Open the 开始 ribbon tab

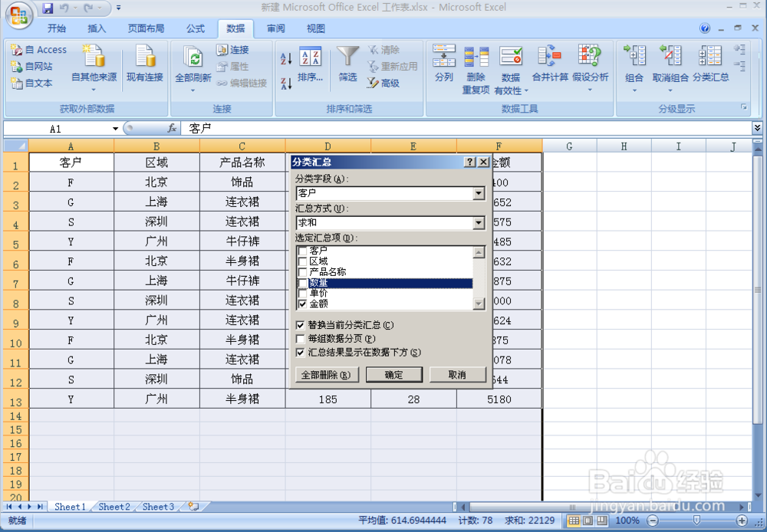(x=57, y=28)
